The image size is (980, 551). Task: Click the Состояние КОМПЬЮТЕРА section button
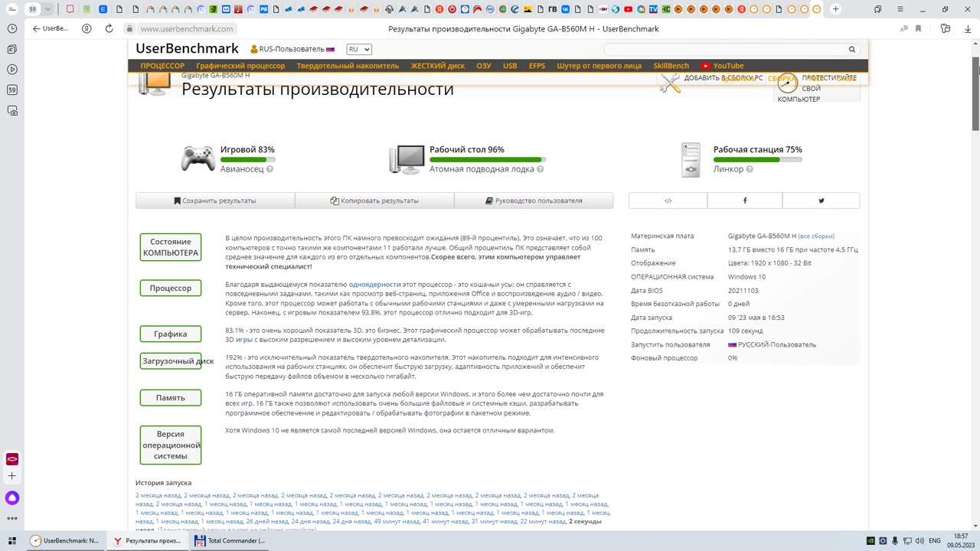point(171,247)
